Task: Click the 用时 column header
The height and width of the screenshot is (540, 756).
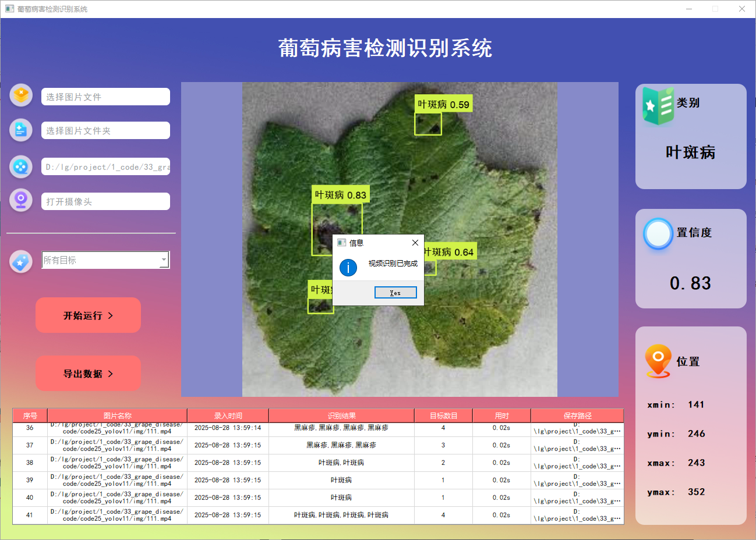Action: point(501,415)
